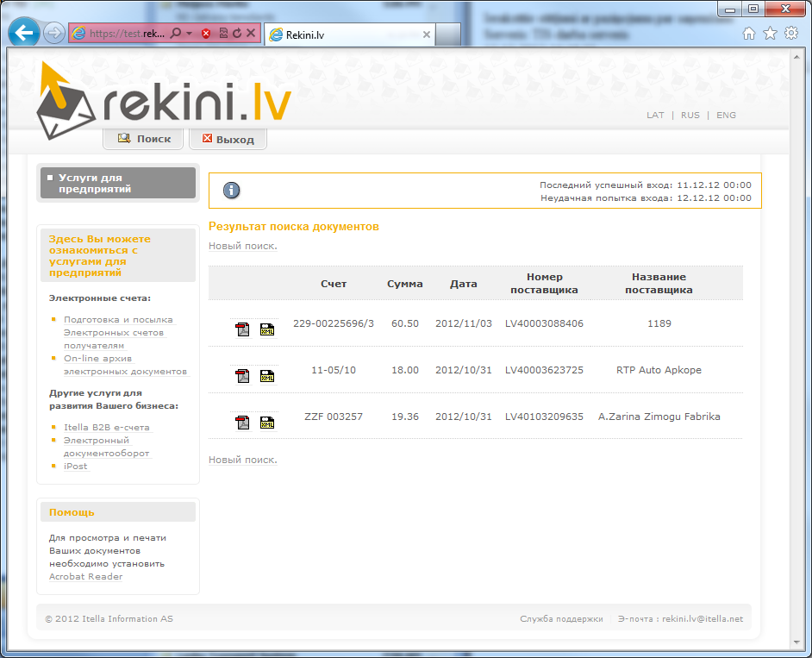Open a new blank tab

point(448,34)
